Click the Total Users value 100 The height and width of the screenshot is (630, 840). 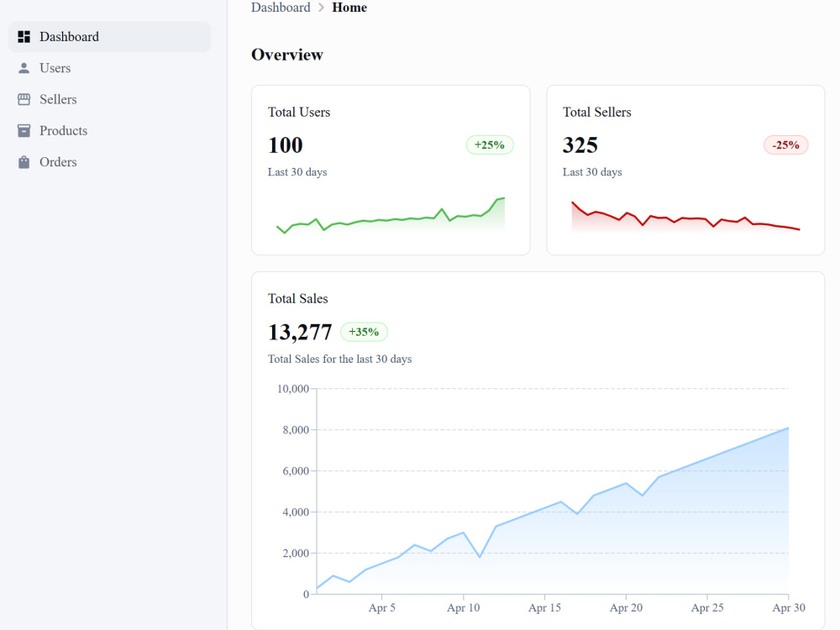pyautogui.click(x=286, y=145)
